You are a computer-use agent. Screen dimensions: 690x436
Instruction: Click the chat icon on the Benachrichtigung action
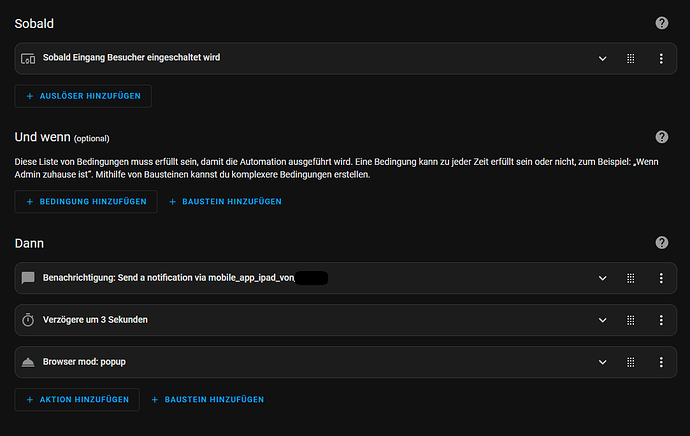pyautogui.click(x=28, y=278)
